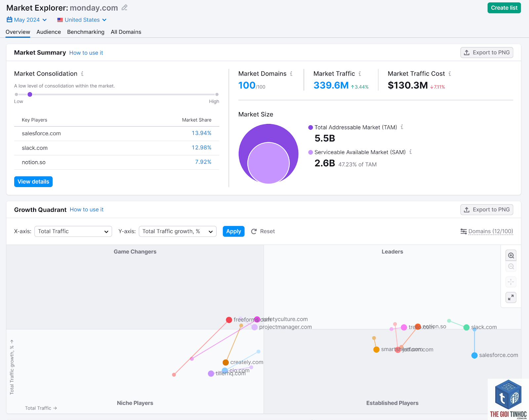The width and height of the screenshot is (529, 420).
Task: Click the Total Addressable Market info icon
Action: (x=402, y=127)
